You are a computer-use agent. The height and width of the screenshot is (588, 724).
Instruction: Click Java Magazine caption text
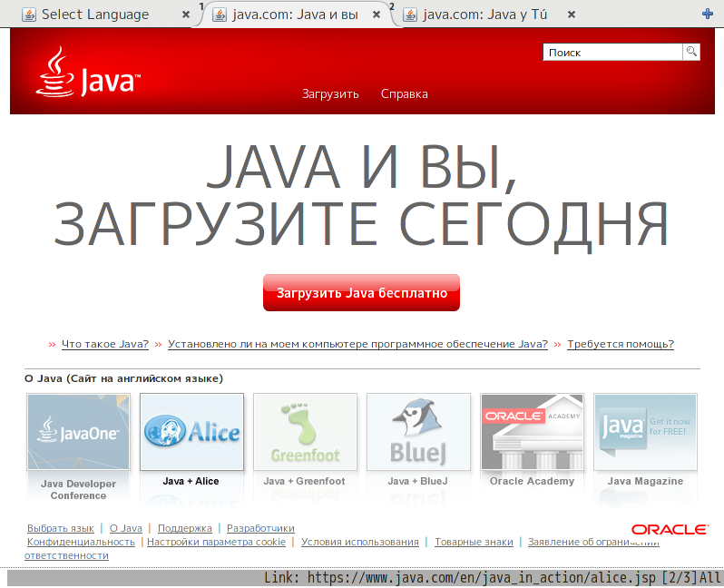[645, 481]
